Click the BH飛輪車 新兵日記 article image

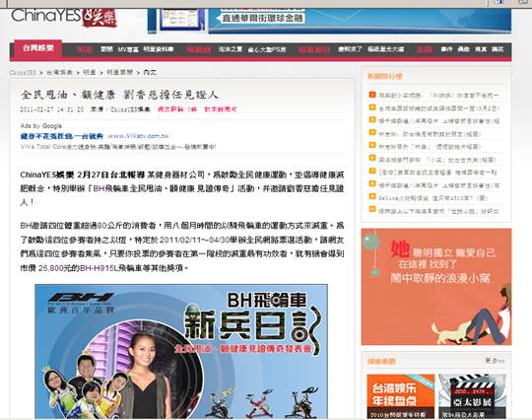coord(181,351)
